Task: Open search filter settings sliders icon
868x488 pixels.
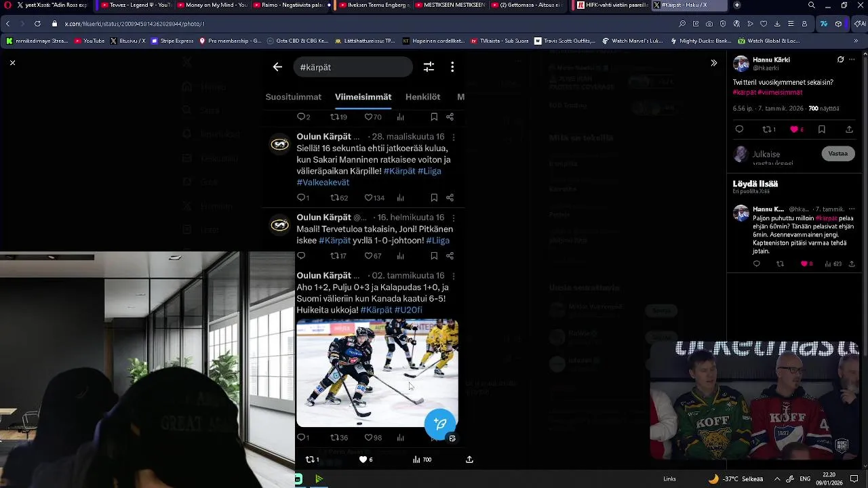Action: [x=429, y=67]
